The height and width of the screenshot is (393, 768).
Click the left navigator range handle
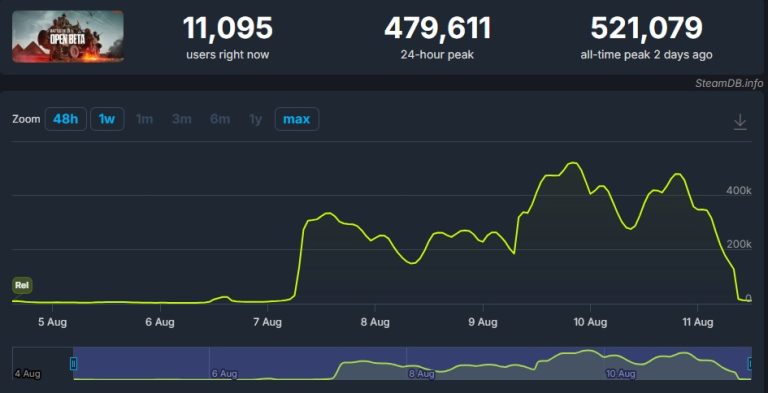tap(73, 364)
